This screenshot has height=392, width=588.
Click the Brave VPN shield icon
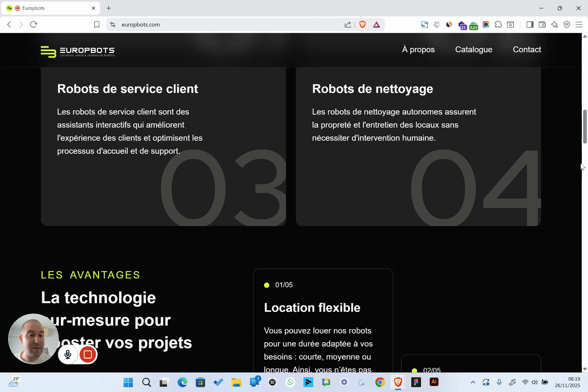coord(567,24)
